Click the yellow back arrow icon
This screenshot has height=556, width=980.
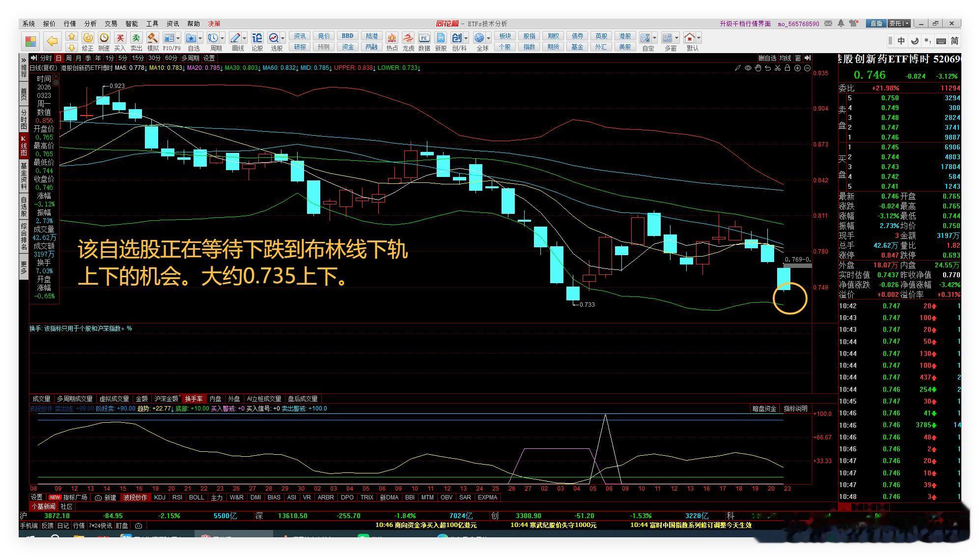(52, 41)
